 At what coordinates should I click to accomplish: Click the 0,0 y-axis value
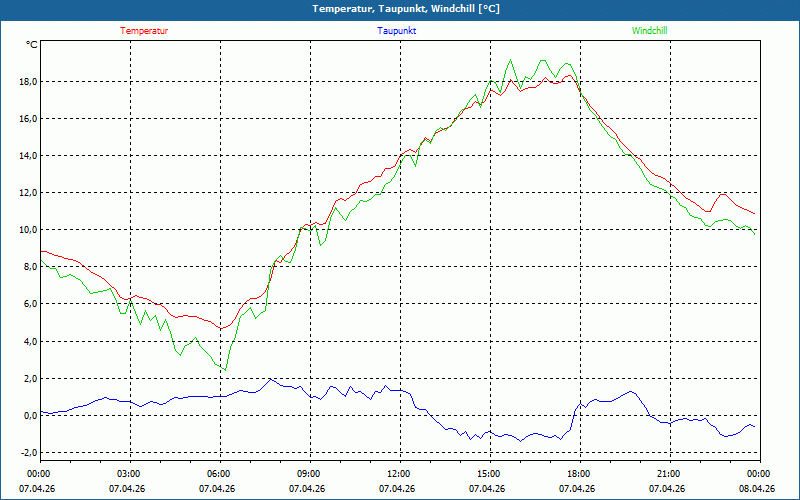coord(30,415)
